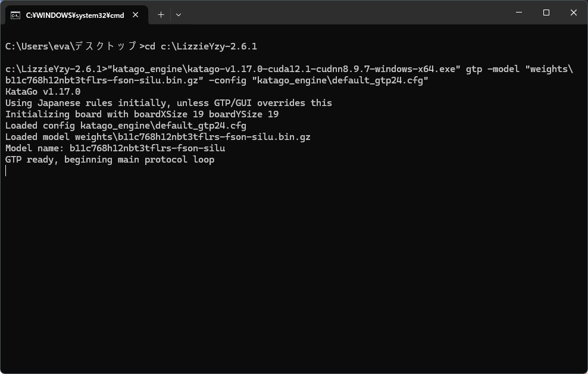Click the 'Loaded model weights' output line
Viewport: 588px width, 374px height.
158,138
